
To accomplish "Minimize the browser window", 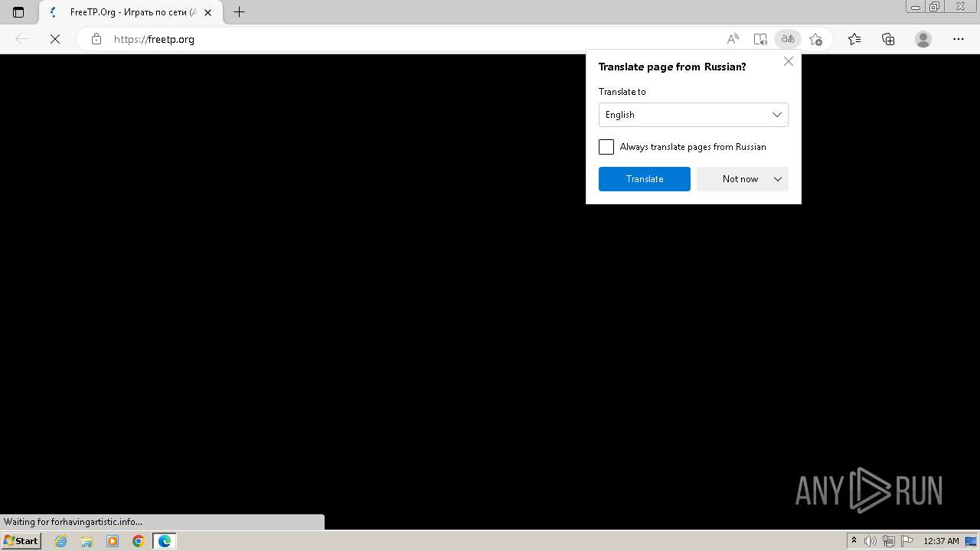I will tap(915, 7).
